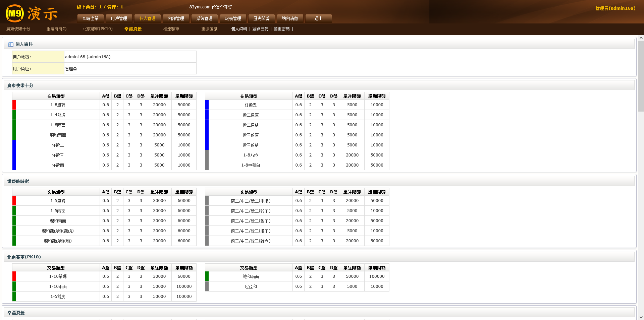Screen dimensions: 644x320
Task: Switch to the 重慶時時彩 game tab
Action: tap(56, 29)
